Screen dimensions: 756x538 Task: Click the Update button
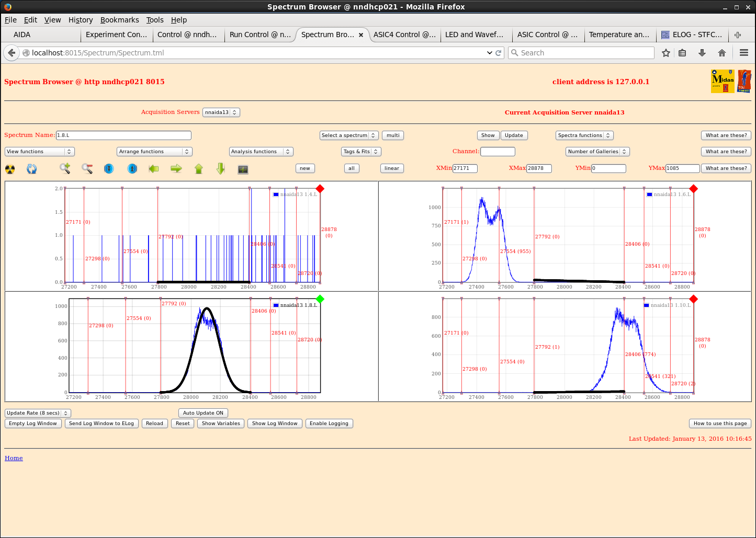(514, 135)
